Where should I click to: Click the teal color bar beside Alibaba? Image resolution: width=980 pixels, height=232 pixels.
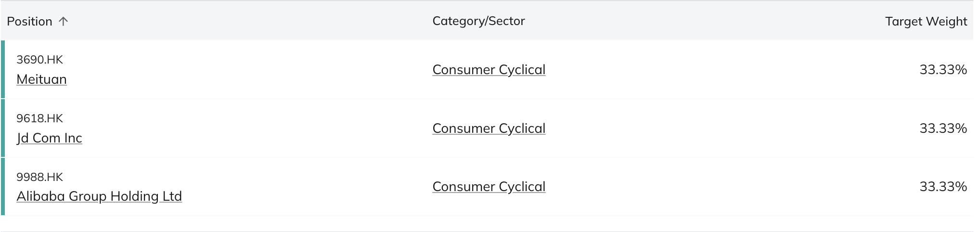point(3,186)
